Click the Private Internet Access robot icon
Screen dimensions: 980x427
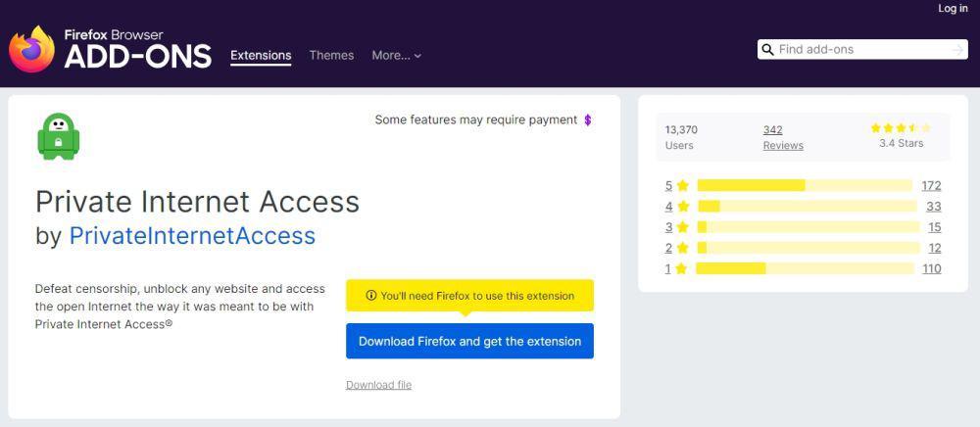point(58,136)
